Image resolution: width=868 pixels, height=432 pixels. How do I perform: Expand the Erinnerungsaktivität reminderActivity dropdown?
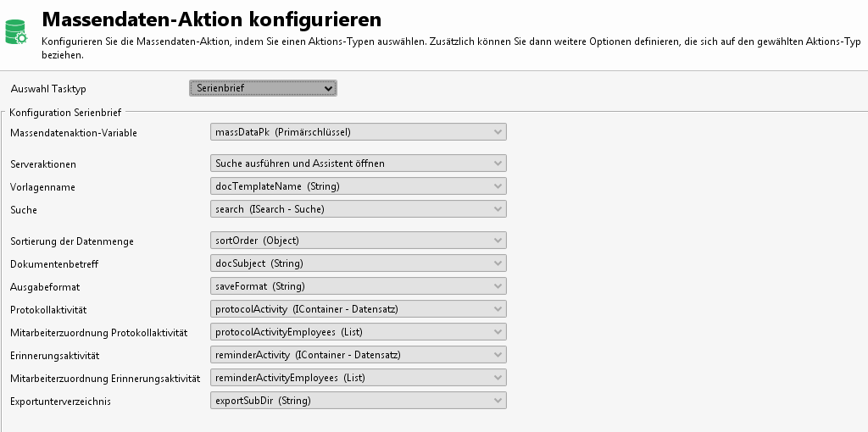tap(358, 355)
